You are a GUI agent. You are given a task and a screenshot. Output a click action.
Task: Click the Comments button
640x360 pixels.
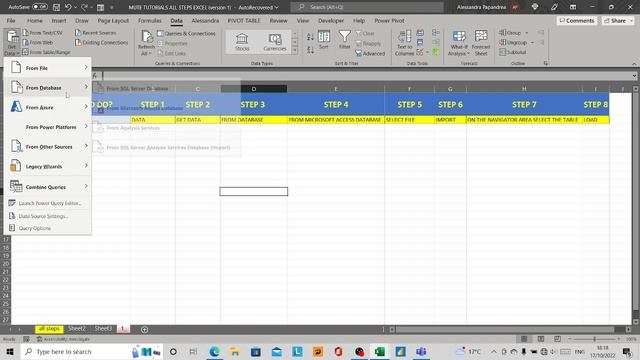577,20
